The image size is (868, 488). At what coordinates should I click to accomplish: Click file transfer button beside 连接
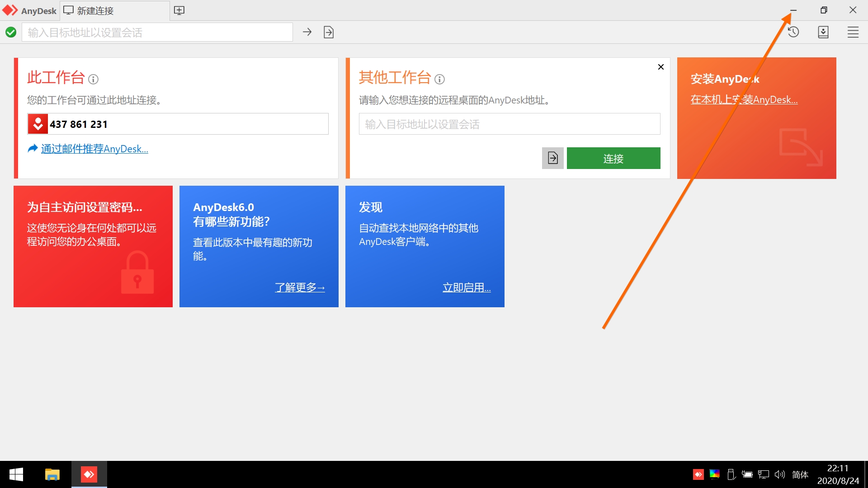coord(552,158)
